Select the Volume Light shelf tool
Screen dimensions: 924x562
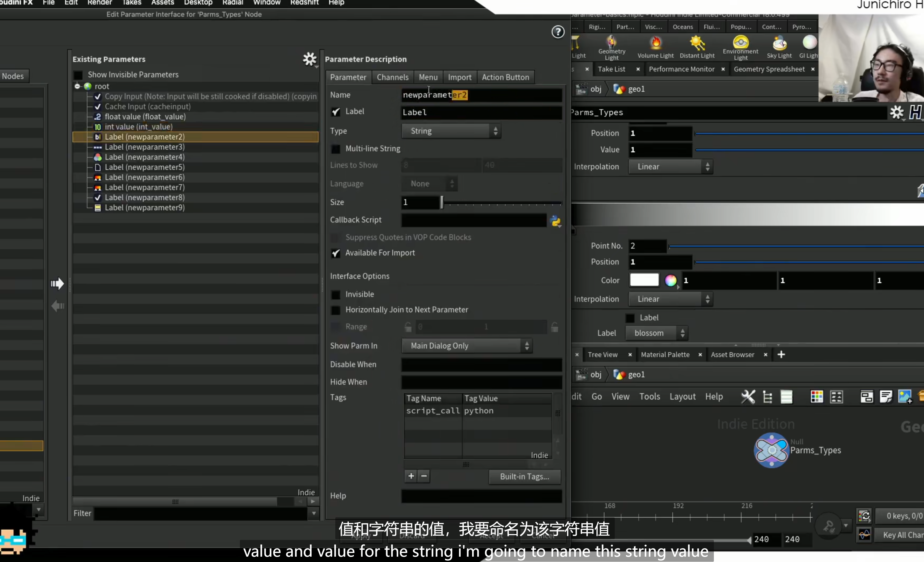[x=655, y=47]
